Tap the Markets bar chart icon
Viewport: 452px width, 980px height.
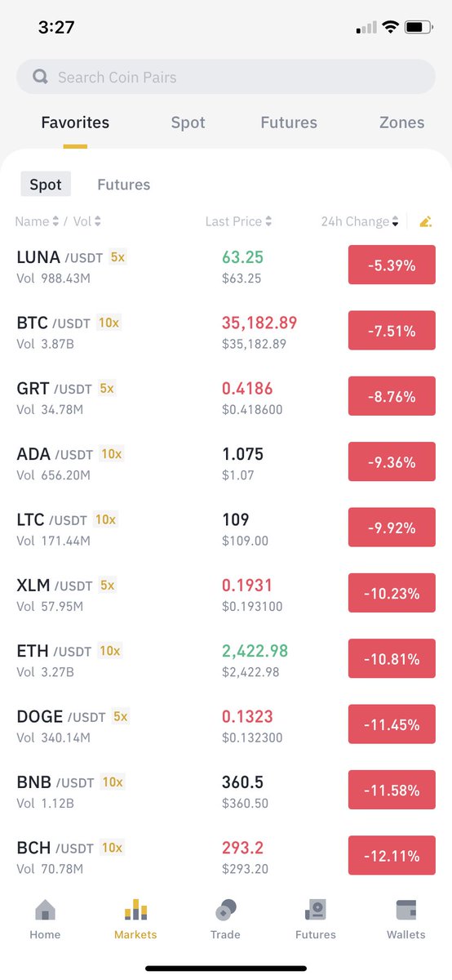pos(135,909)
